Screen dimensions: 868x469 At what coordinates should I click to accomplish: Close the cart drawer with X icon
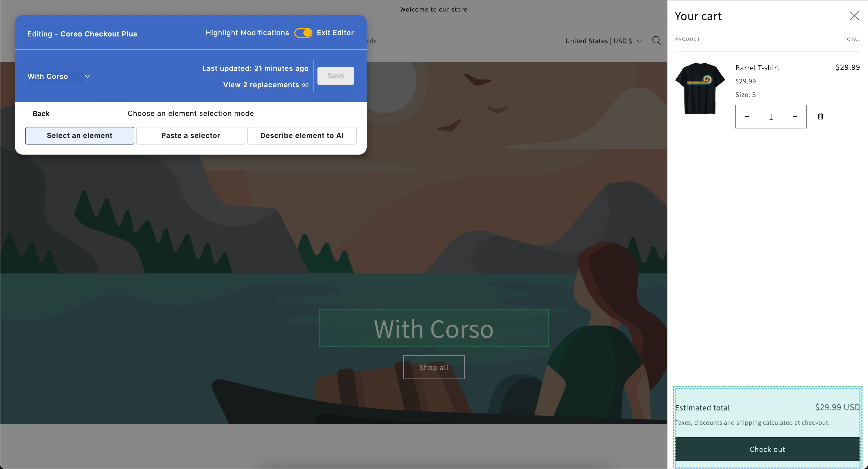click(854, 16)
